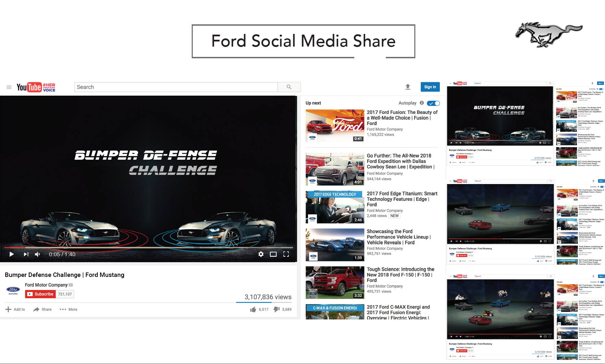Click the Add to button
605x364 pixels.
pos(15,310)
